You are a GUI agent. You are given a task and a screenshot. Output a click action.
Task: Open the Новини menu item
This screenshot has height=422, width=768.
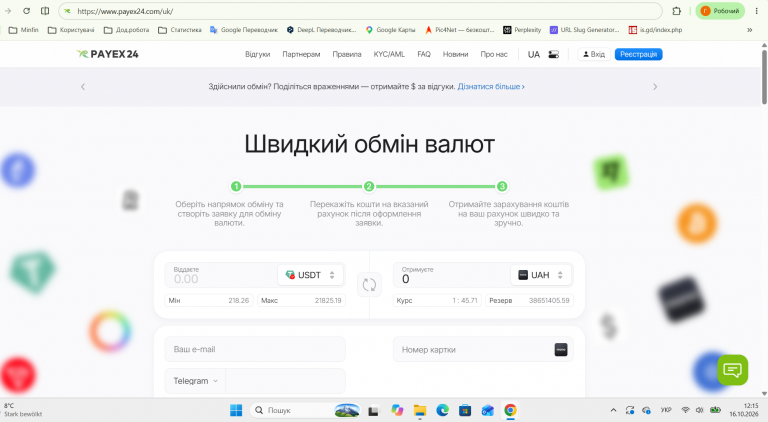click(456, 54)
